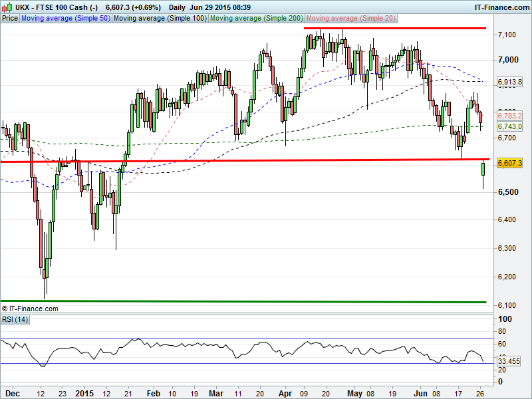Click the latest green candlestick

483,169
